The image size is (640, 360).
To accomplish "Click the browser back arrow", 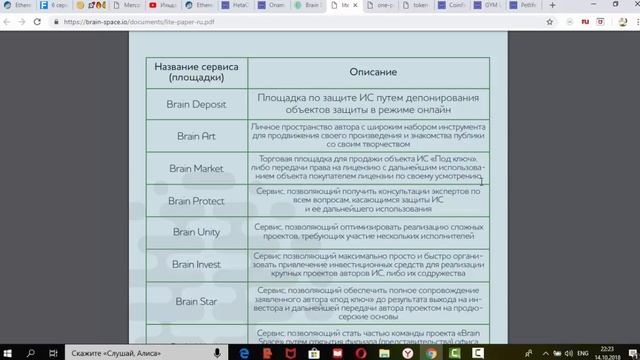I will pyautogui.click(x=7, y=22).
